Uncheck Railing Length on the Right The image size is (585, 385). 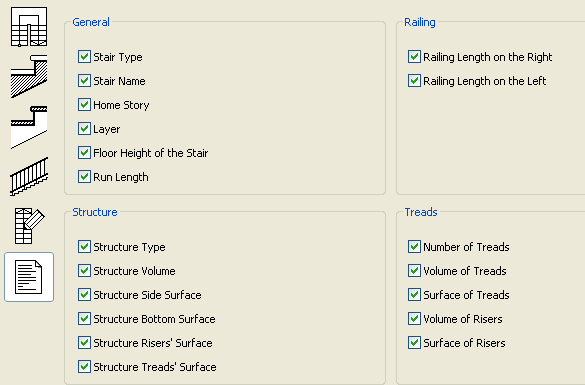pos(414,57)
